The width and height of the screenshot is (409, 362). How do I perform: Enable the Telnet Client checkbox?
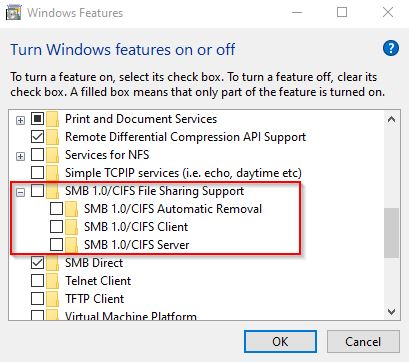[x=37, y=281]
